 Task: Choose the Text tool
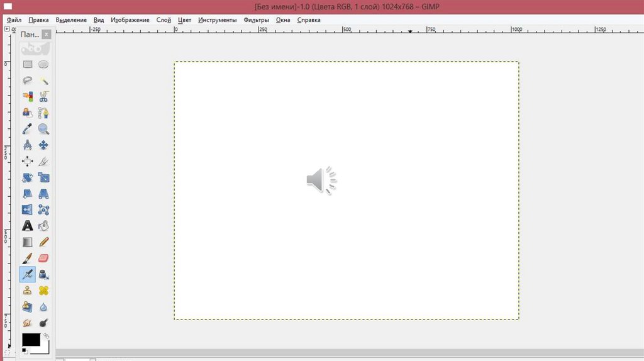(x=28, y=225)
